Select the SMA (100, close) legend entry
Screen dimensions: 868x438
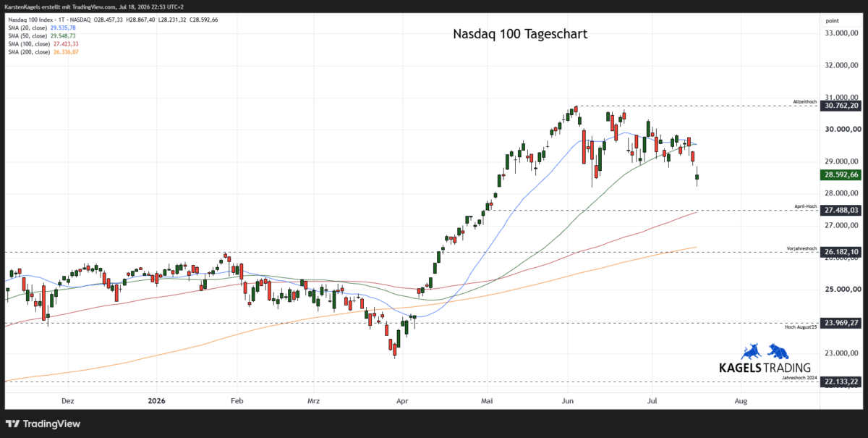tap(43, 44)
